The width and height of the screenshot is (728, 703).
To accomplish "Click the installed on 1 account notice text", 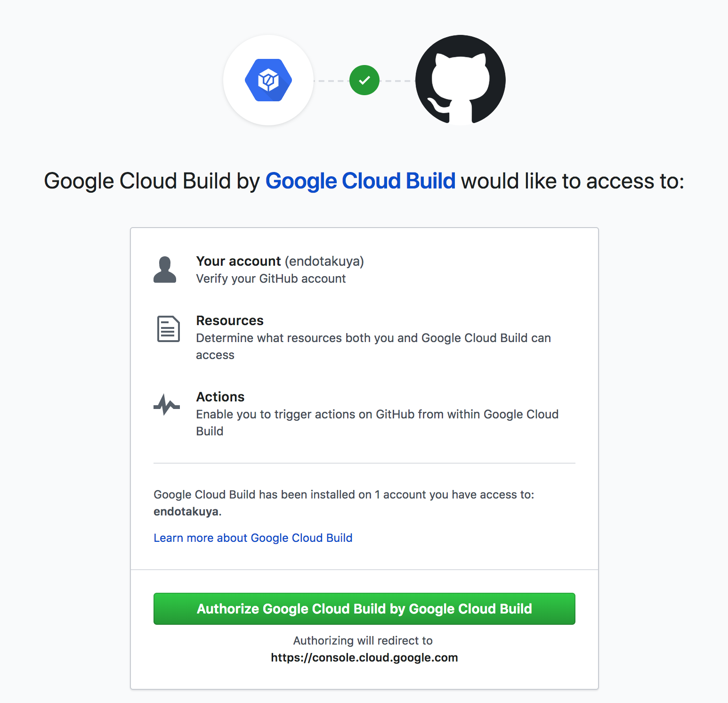I will coord(344,494).
